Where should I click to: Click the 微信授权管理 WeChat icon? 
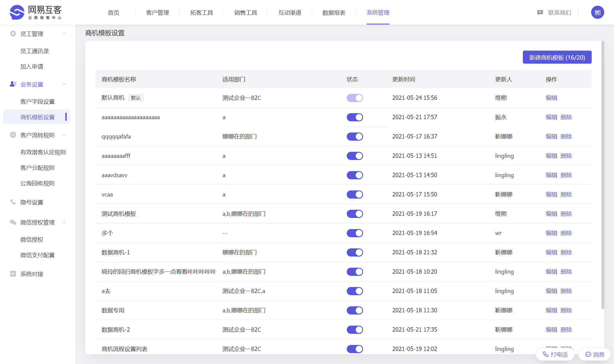[13, 222]
